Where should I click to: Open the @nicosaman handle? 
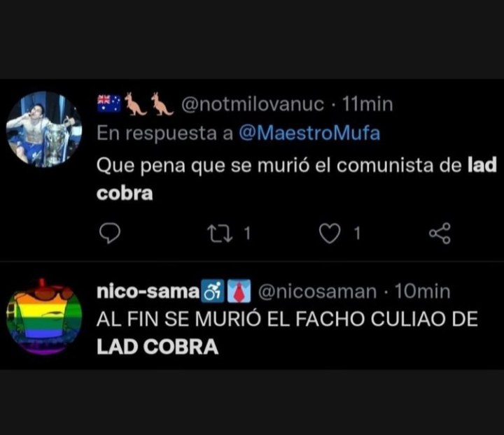(317, 292)
